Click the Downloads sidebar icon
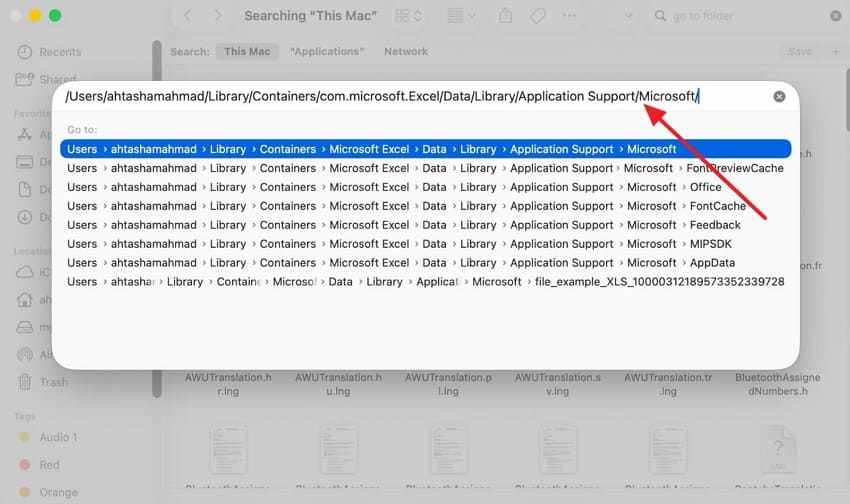This screenshot has width=850, height=504. tap(25, 217)
